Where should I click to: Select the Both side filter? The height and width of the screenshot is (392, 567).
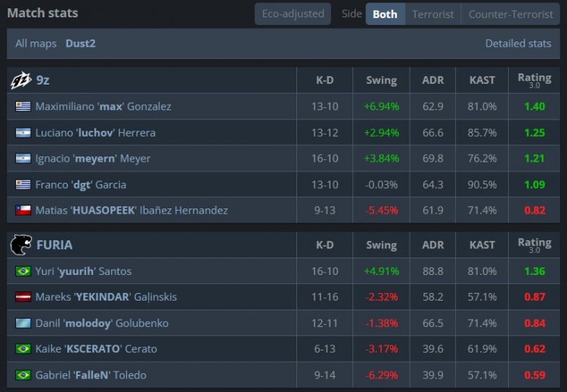(385, 14)
